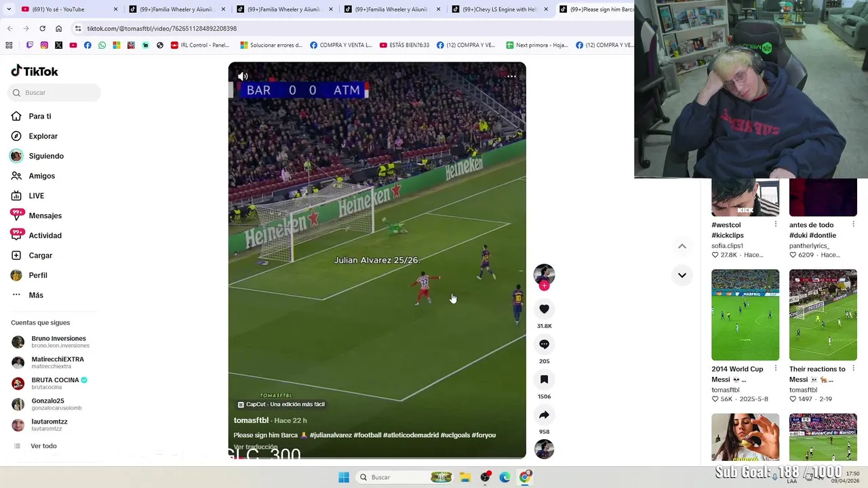The image size is (868, 488).
Task: Open the tomasftbl username link under video
Action: pos(251,420)
